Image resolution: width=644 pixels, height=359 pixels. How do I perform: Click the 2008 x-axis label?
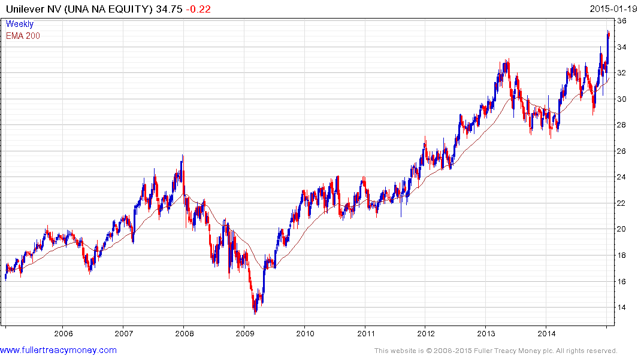click(x=185, y=333)
